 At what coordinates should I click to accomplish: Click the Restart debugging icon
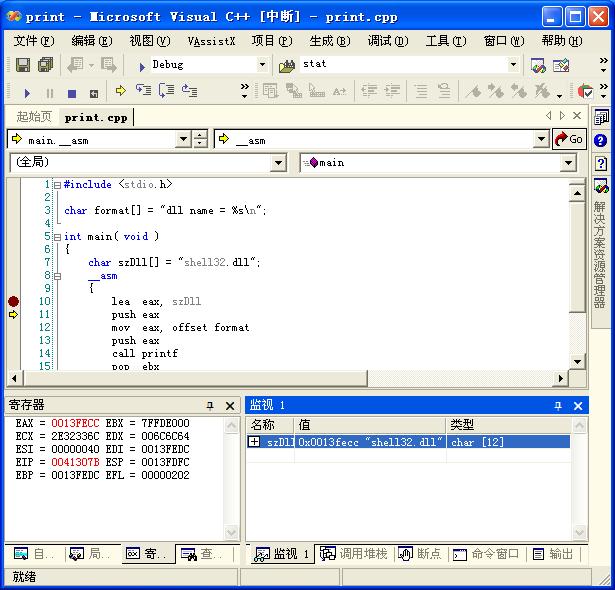click(93, 93)
